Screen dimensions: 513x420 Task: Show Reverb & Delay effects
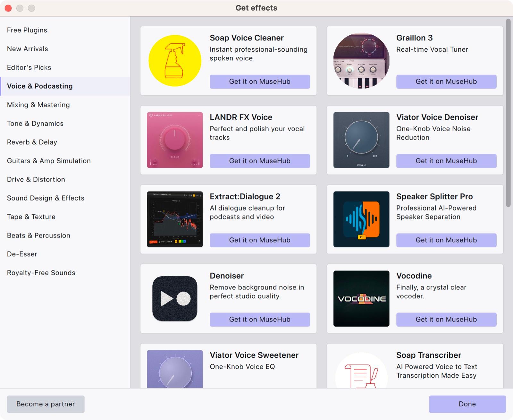[65, 142]
